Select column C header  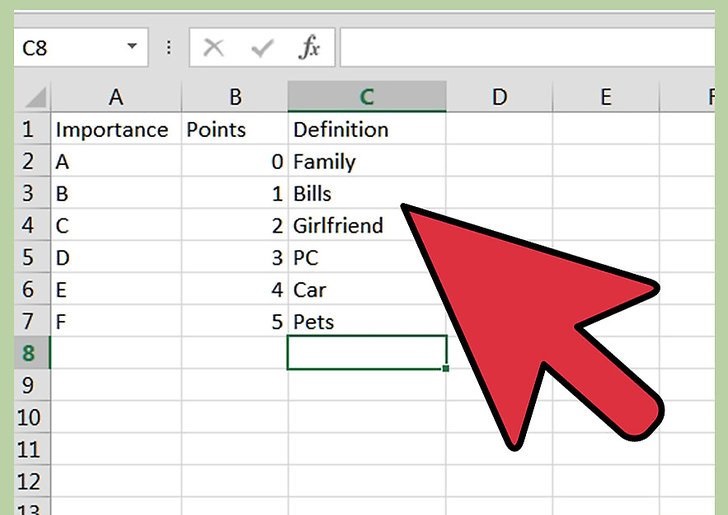point(366,97)
